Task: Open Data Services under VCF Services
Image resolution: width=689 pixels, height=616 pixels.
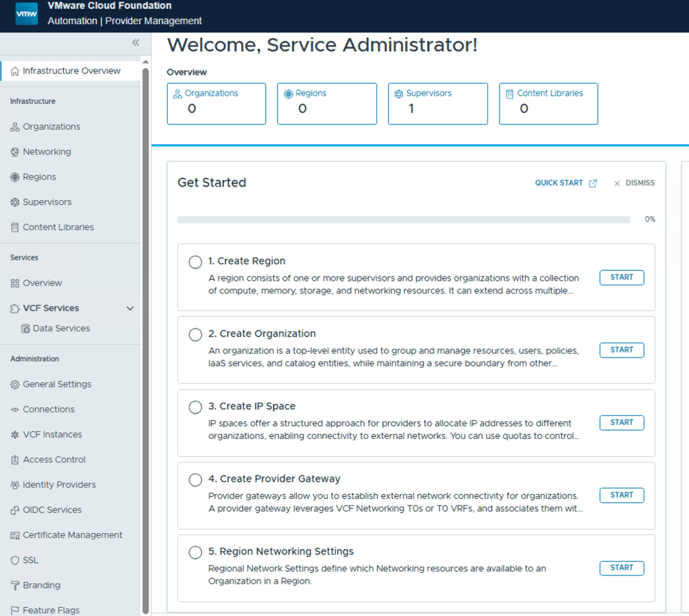Action: tap(61, 329)
